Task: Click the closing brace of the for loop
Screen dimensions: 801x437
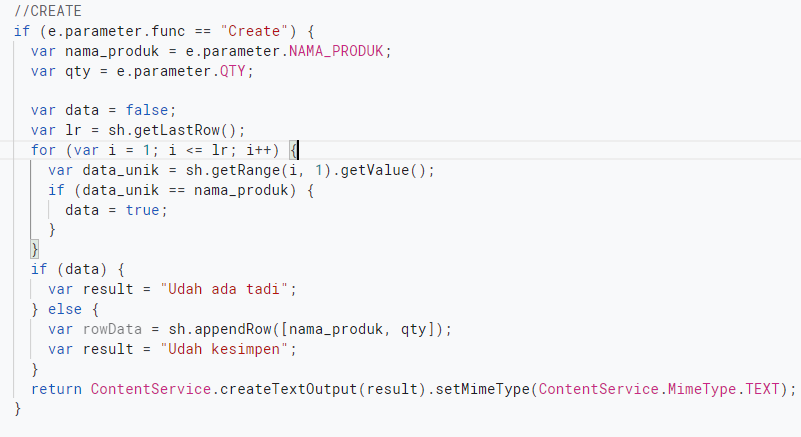Action: tap(35, 249)
